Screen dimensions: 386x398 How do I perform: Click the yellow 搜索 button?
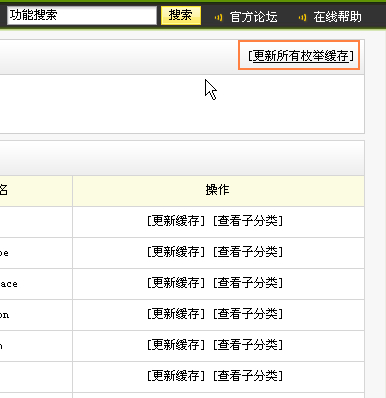(x=181, y=15)
